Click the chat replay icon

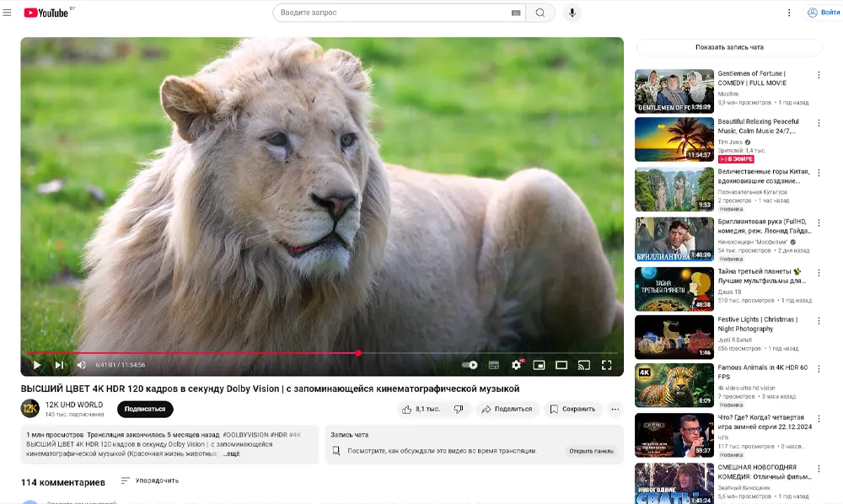point(336,451)
